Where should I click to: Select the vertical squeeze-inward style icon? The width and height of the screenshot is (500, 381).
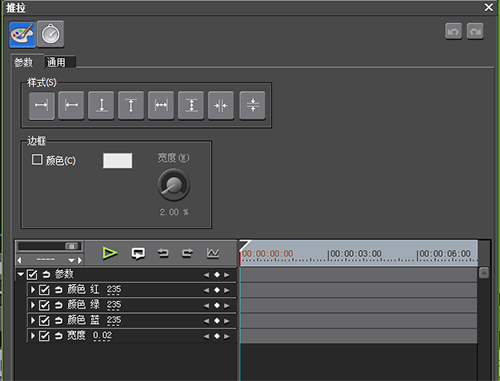coord(252,105)
